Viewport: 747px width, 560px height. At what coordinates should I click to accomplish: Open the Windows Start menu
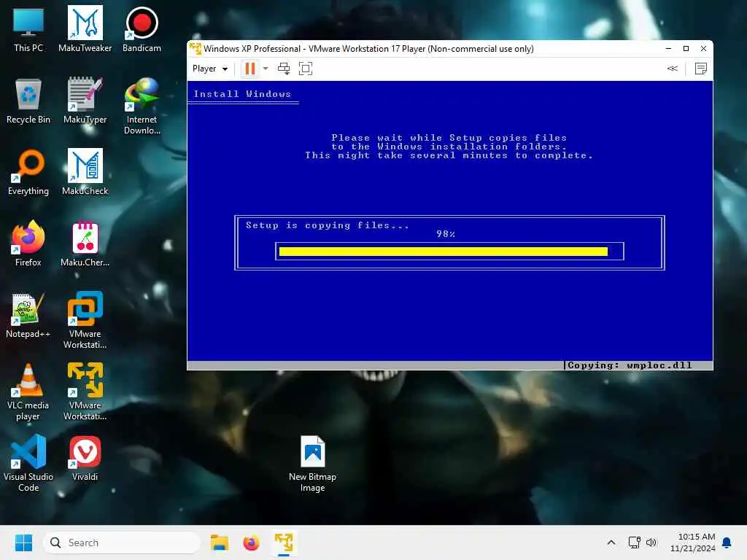[x=24, y=542]
